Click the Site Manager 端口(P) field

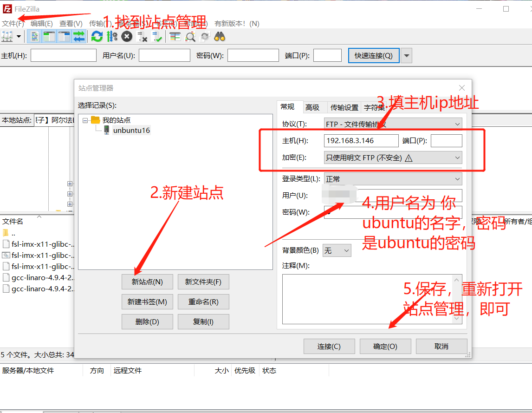point(447,141)
